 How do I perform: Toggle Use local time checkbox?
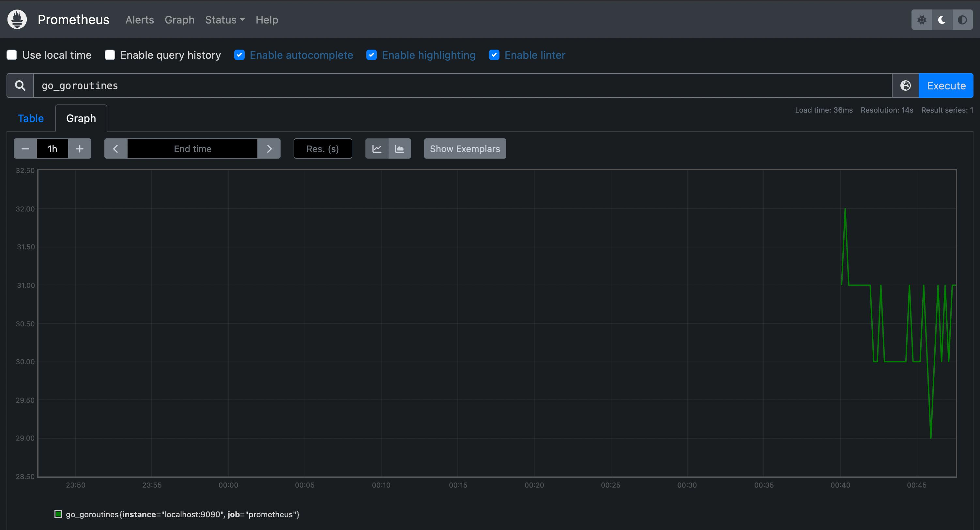click(x=12, y=55)
